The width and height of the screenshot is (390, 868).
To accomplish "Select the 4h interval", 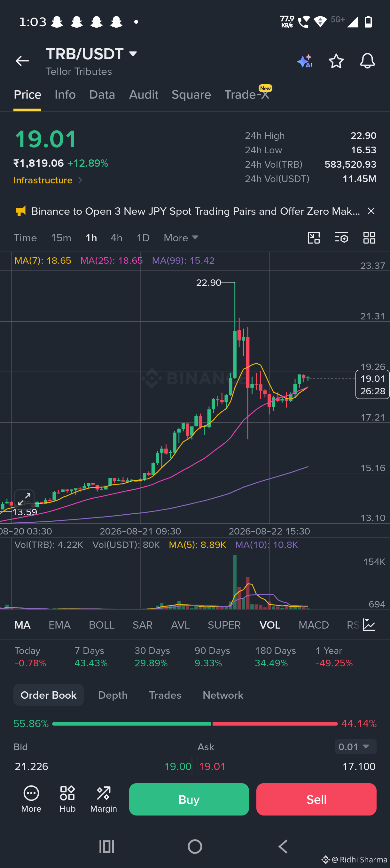I will tap(116, 238).
